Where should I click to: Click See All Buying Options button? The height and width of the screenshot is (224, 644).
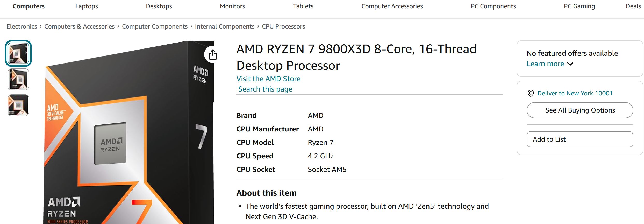[x=580, y=110]
